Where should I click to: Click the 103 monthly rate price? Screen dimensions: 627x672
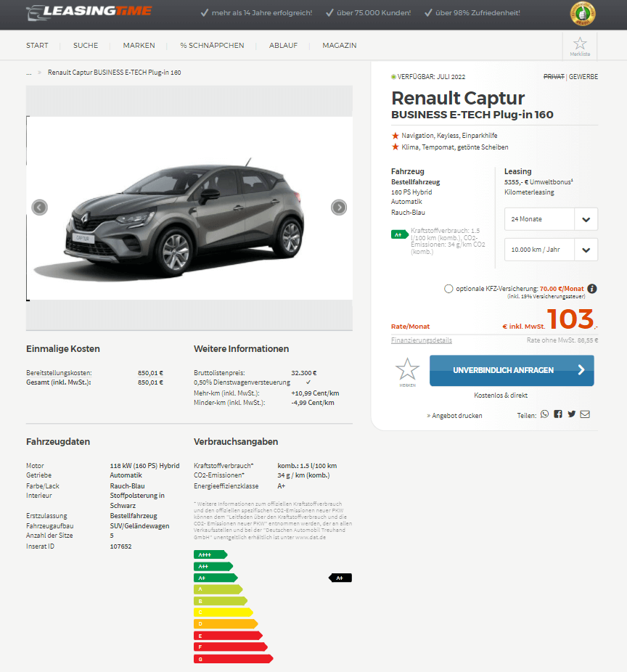570,320
